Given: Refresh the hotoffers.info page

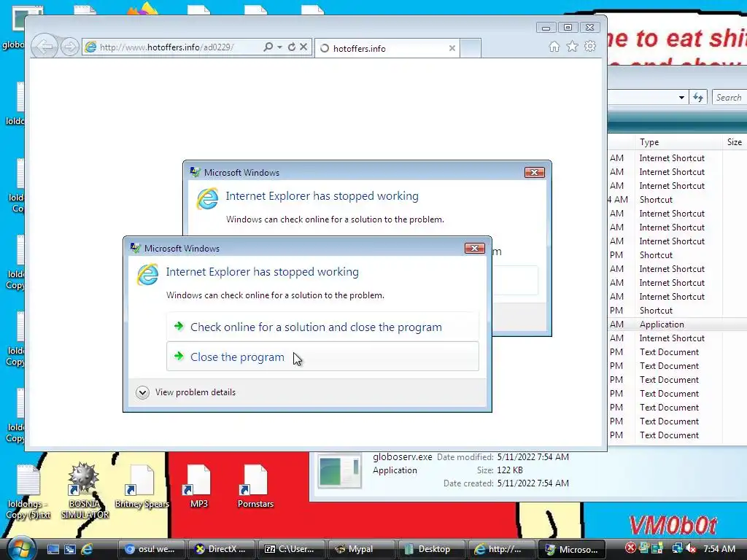Looking at the screenshot, I should (x=292, y=47).
